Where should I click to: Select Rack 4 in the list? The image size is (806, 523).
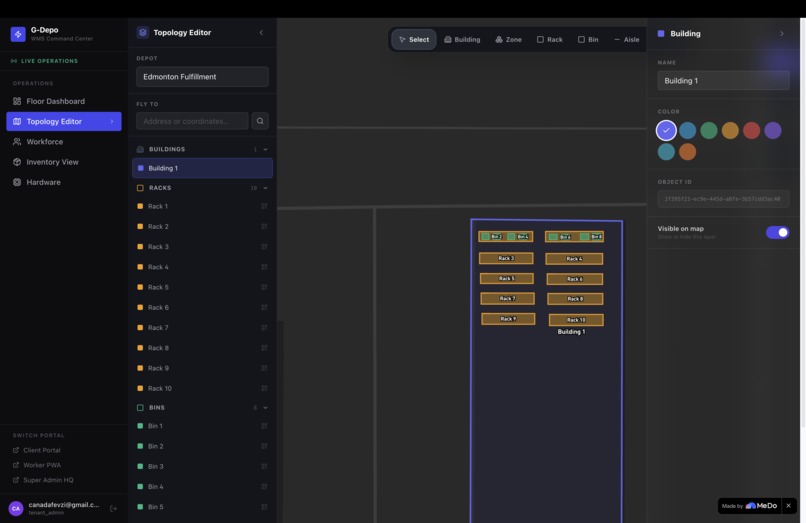(x=202, y=267)
